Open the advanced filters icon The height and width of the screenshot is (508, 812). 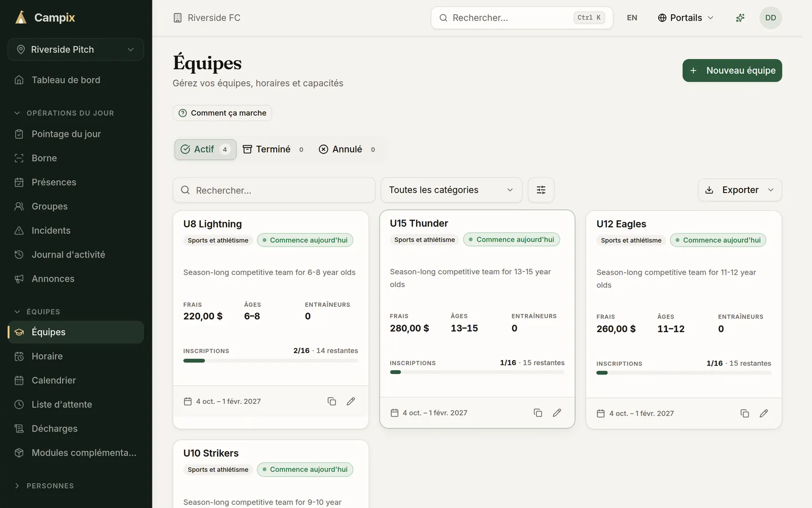pyautogui.click(x=541, y=190)
